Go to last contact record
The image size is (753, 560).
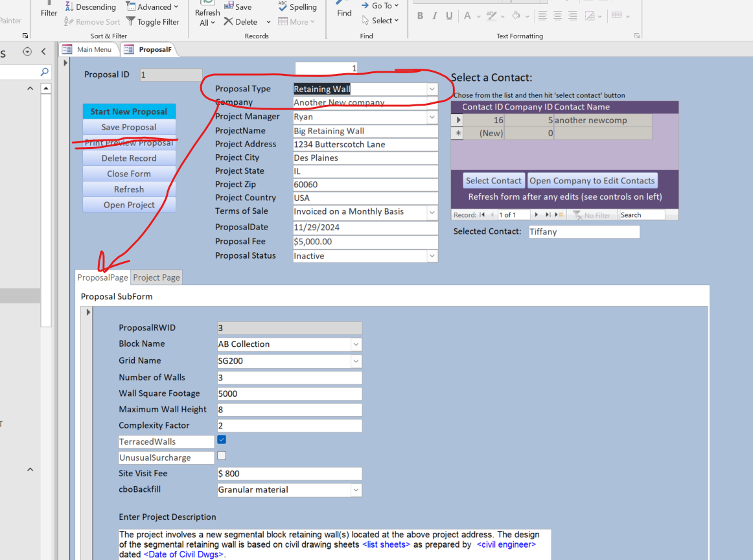pyautogui.click(x=548, y=215)
